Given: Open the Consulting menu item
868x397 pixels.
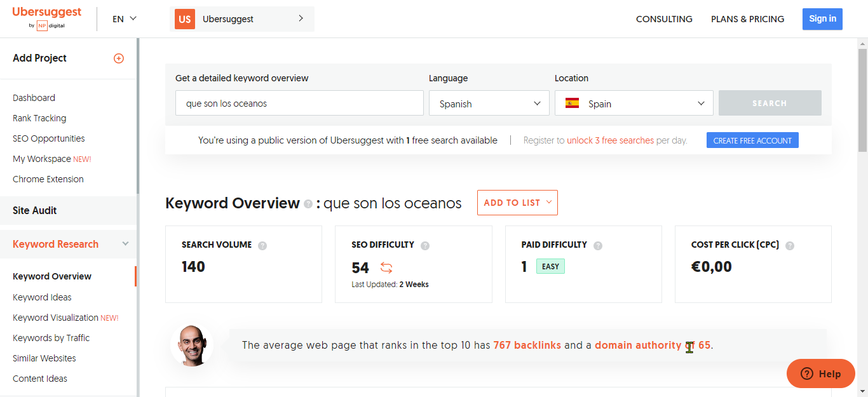Looking at the screenshot, I should click(664, 19).
